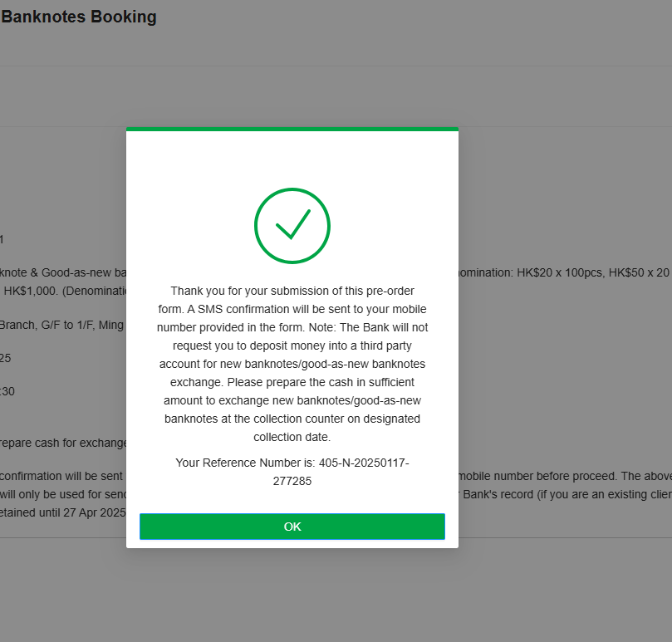
Task: Click the "Banknotes Booking" page heading
Action: tap(79, 17)
